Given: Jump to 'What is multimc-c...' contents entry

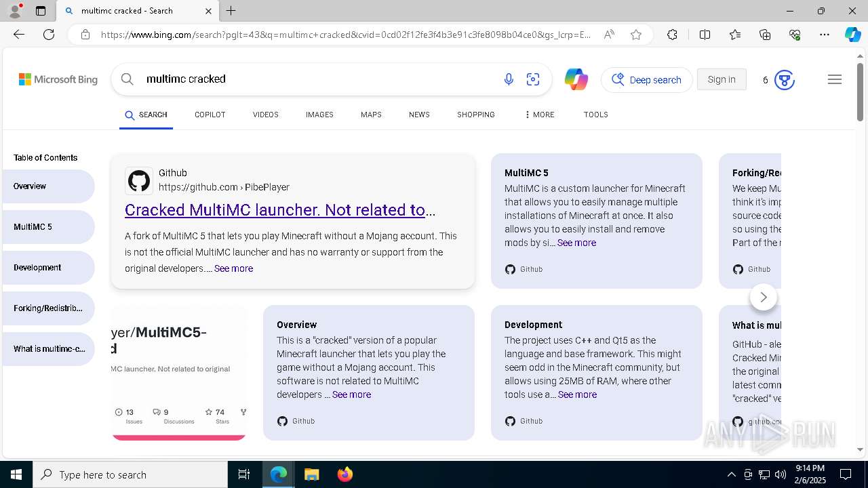Looking at the screenshot, I should click(x=48, y=349).
